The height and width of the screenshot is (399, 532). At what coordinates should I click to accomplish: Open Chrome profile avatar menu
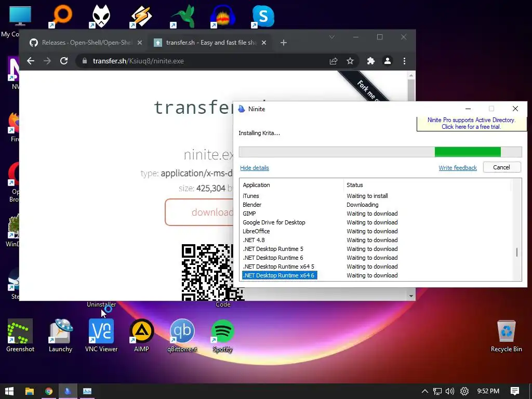[388, 61]
